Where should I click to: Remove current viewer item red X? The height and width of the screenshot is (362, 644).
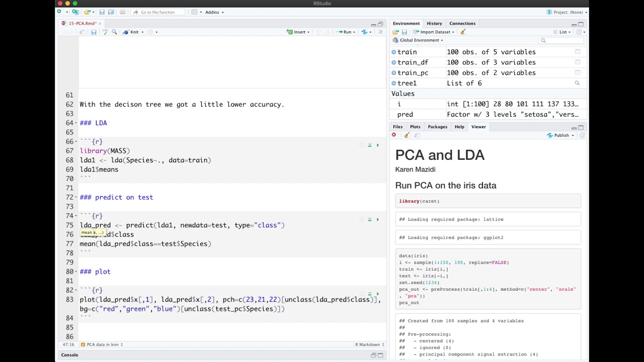click(394, 135)
